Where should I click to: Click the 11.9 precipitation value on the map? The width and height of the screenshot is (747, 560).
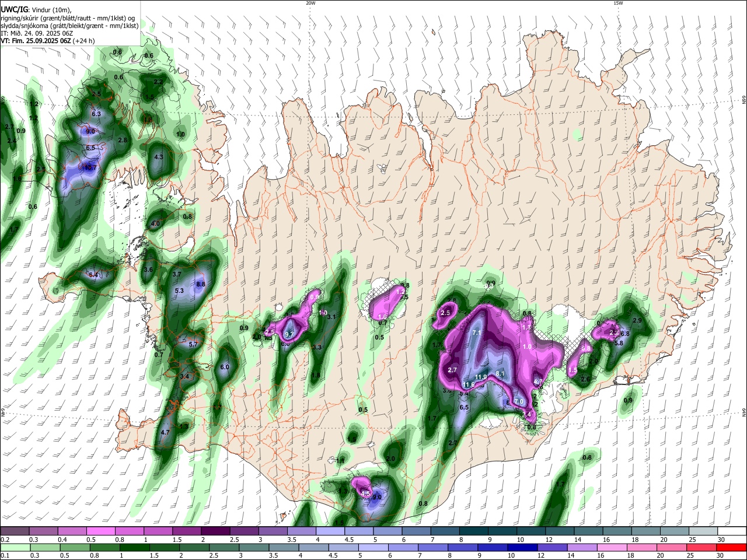point(481,377)
